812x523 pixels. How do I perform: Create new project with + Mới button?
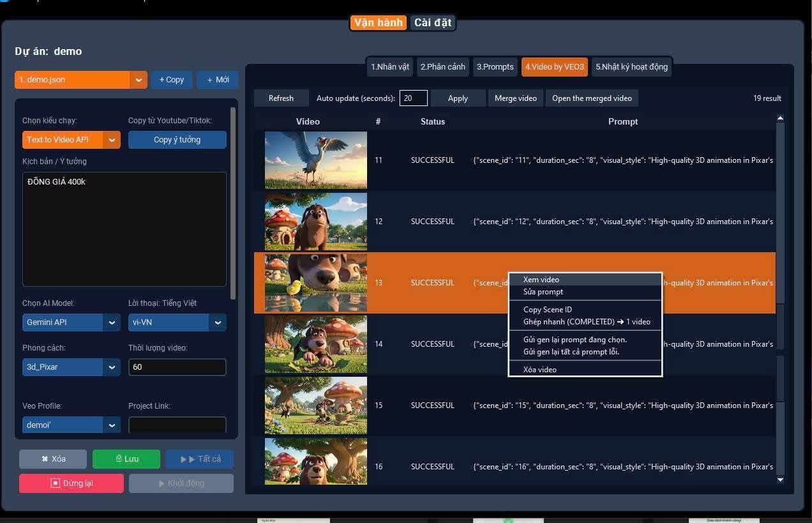point(218,80)
